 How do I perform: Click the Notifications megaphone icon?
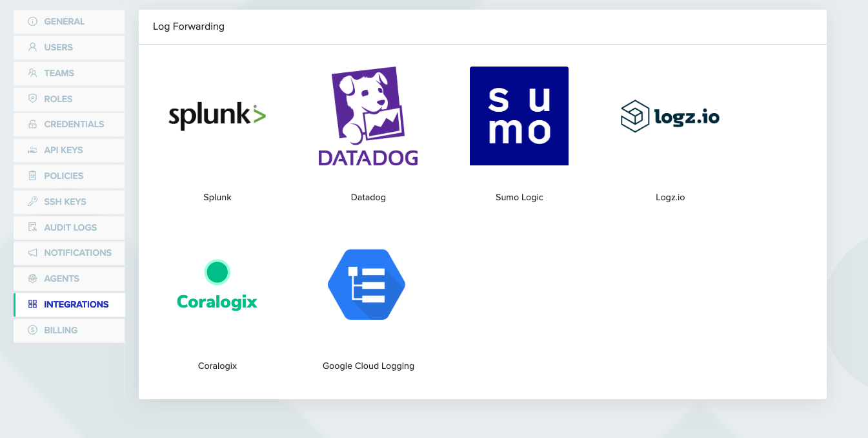click(32, 253)
